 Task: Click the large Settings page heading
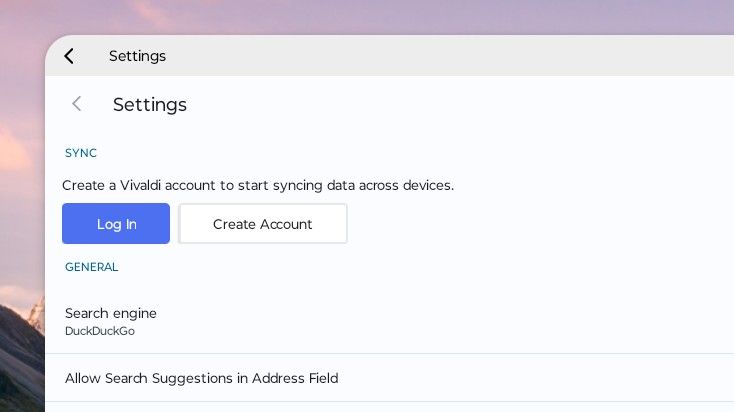point(150,104)
